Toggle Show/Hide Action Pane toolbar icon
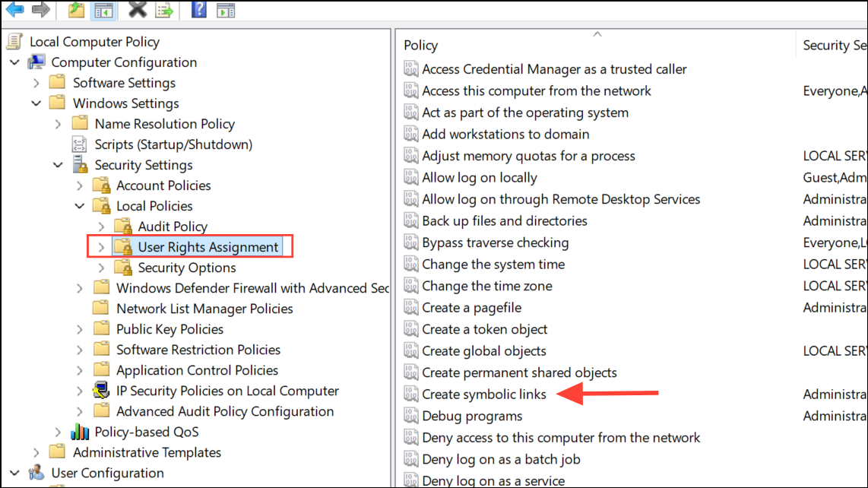 click(225, 10)
